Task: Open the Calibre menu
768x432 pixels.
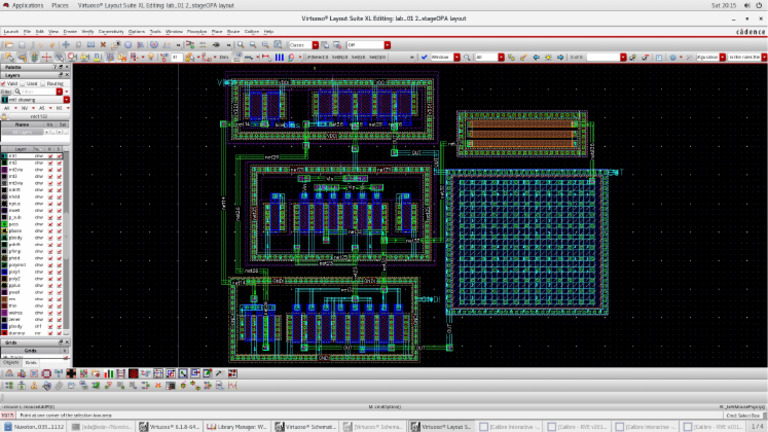Action: pos(252,32)
